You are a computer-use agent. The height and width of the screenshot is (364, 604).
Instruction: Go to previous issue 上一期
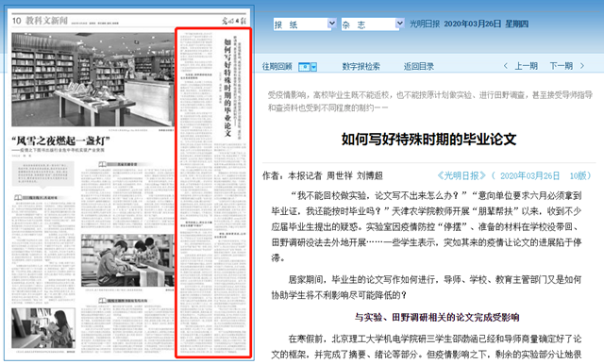point(527,66)
